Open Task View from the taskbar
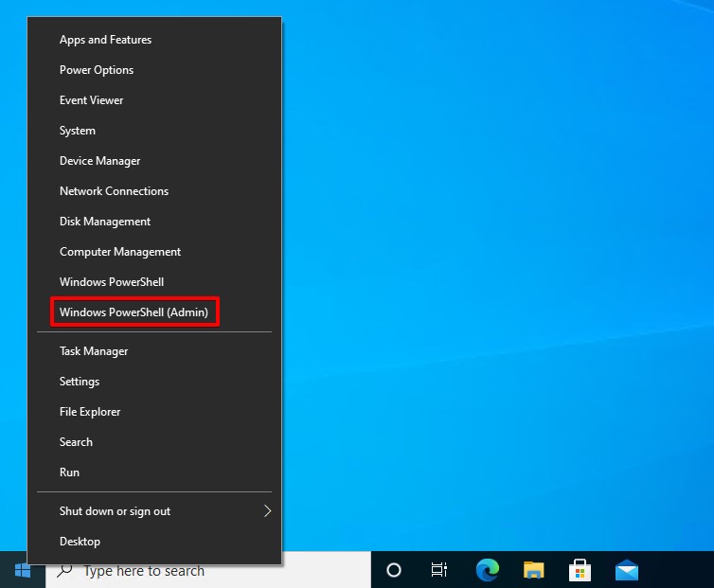 coord(439,570)
